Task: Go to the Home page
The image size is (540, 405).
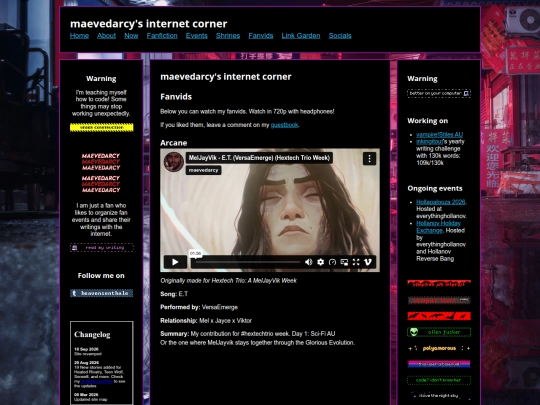Action: tap(79, 36)
